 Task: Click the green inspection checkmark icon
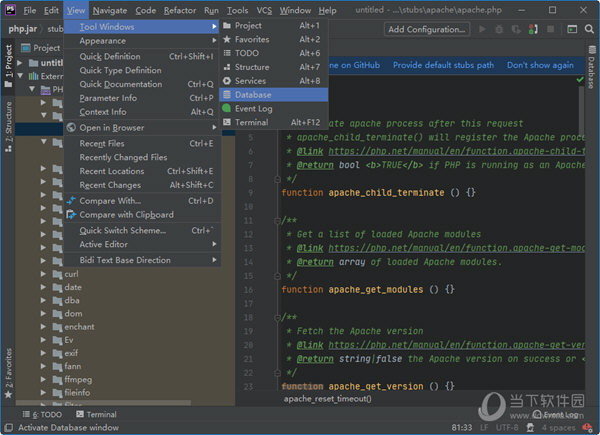pyautogui.click(x=580, y=80)
